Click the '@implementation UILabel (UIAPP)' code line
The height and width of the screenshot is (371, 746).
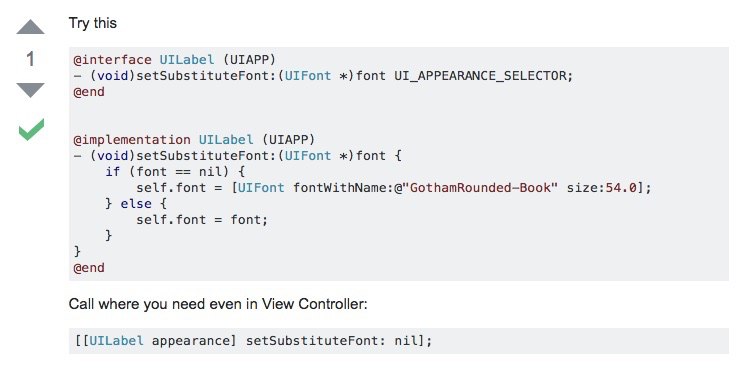(194, 140)
